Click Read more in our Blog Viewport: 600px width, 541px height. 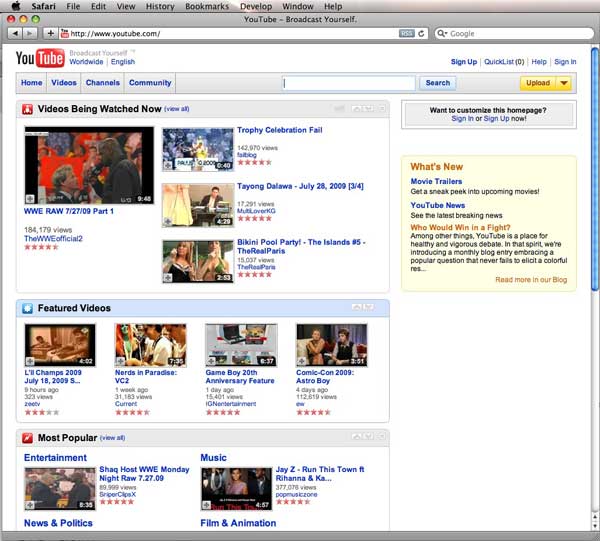pyautogui.click(x=531, y=280)
